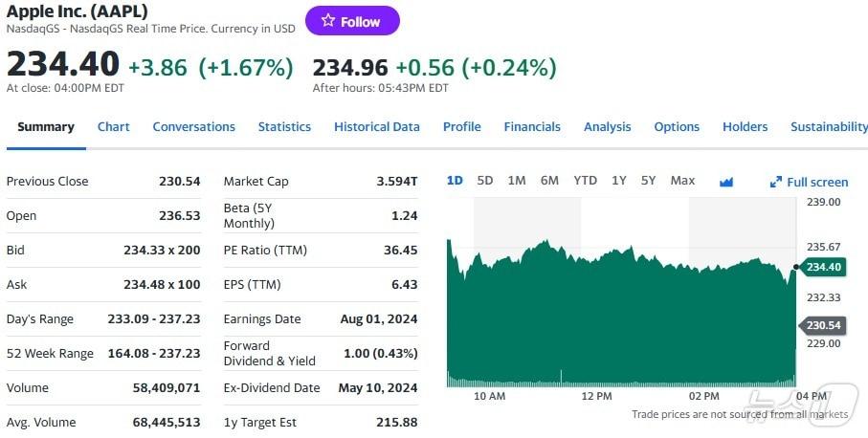
Task: Select the Analysis tab
Action: (x=607, y=127)
